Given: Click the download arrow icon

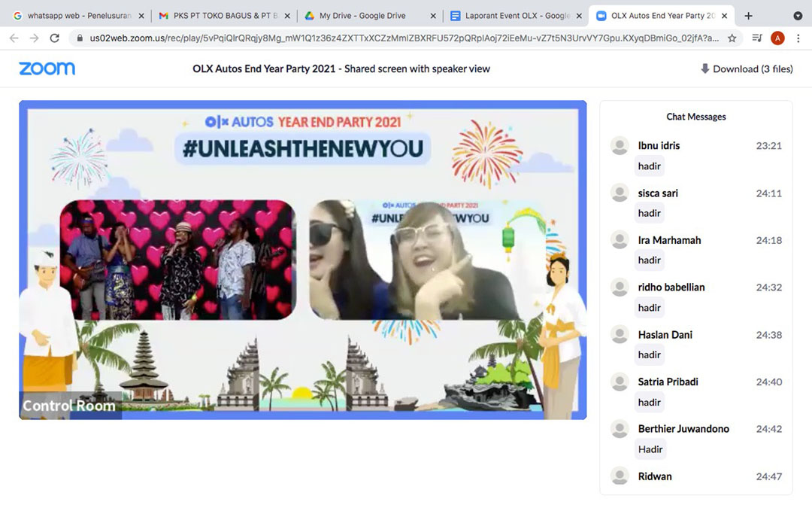Looking at the screenshot, I should click(704, 68).
